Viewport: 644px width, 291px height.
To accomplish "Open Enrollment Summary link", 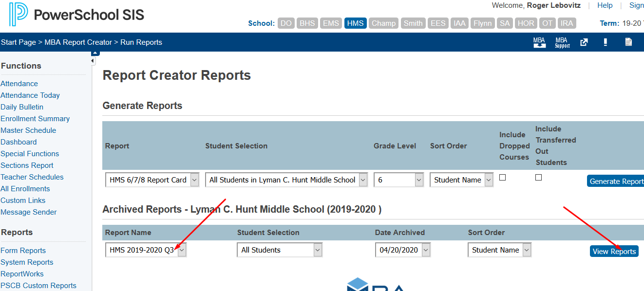I will 35,119.
